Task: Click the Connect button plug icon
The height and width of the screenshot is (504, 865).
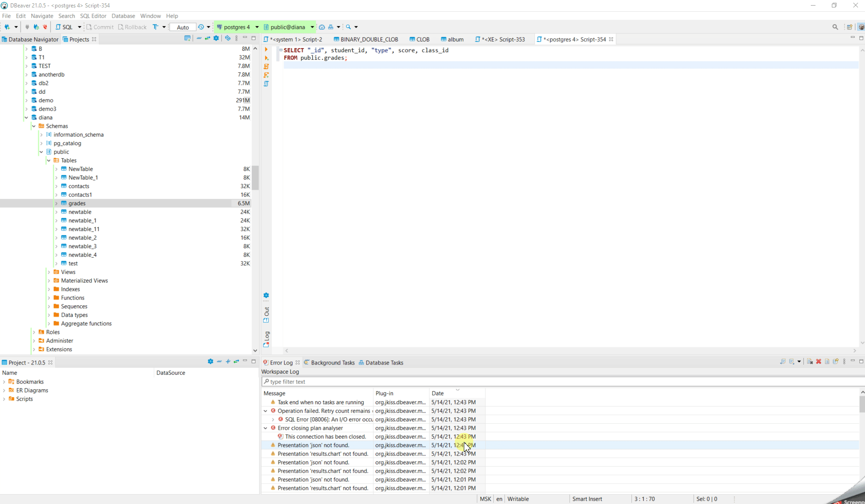Action: pyautogui.click(x=26, y=27)
